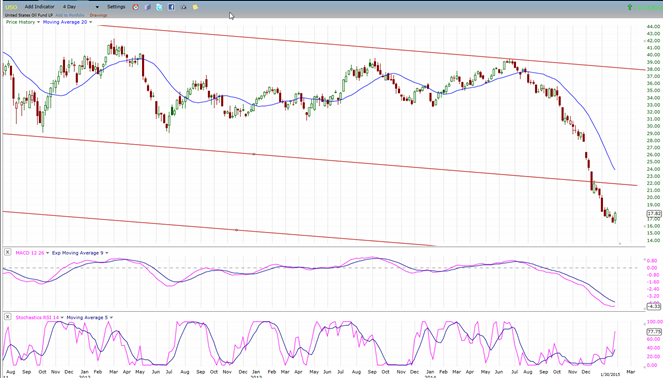Open the Settings menu
Image resolution: width=663 pixels, height=378 pixels.
point(116,7)
